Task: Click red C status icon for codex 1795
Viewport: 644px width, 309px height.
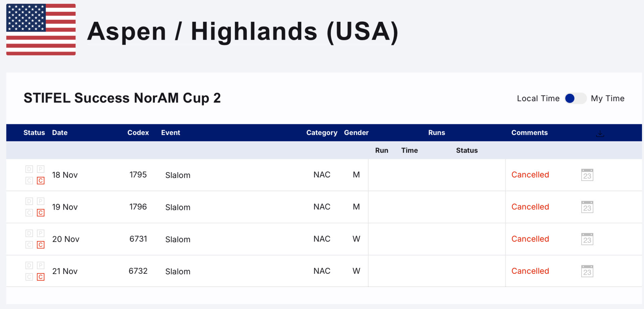Action: (41, 181)
